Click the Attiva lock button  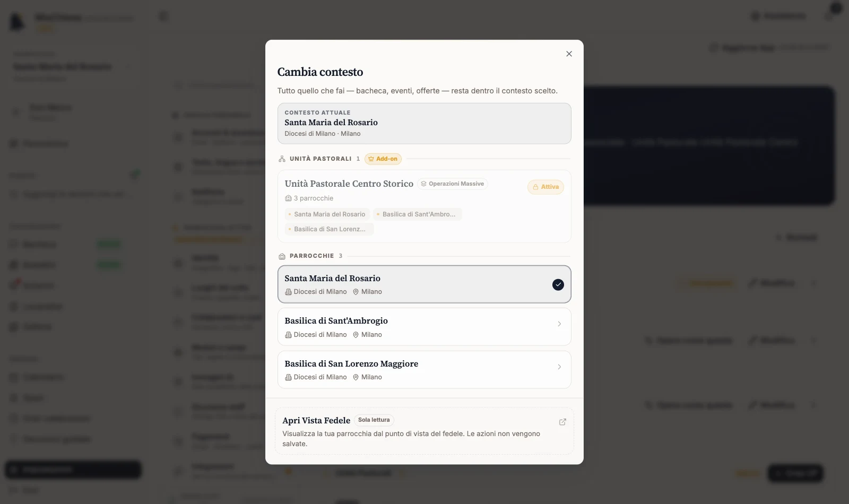pyautogui.click(x=545, y=187)
